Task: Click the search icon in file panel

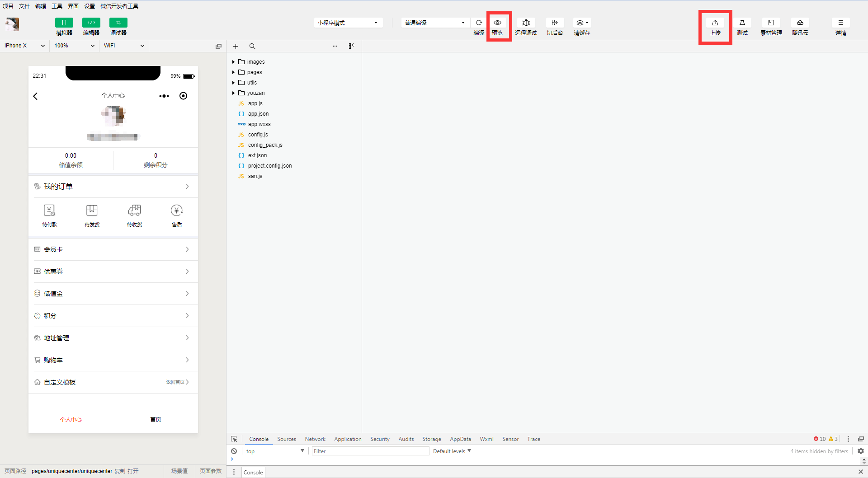Action: [x=252, y=46]
